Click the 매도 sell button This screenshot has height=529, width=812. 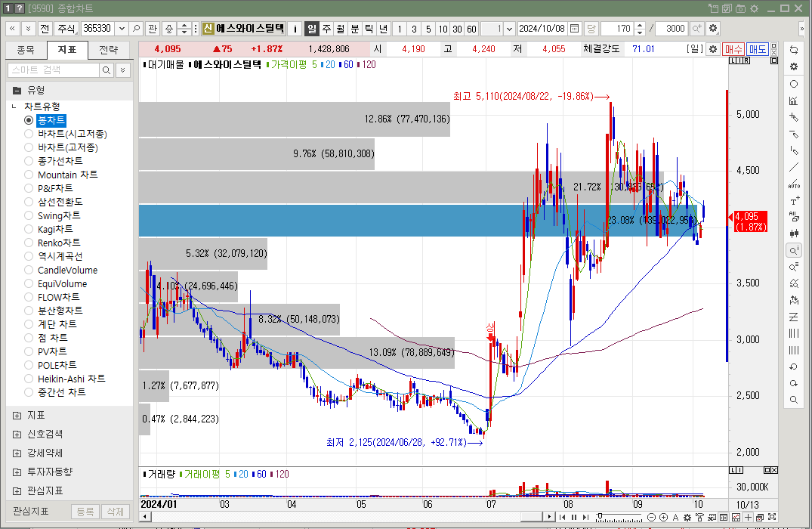pos(757,48)
